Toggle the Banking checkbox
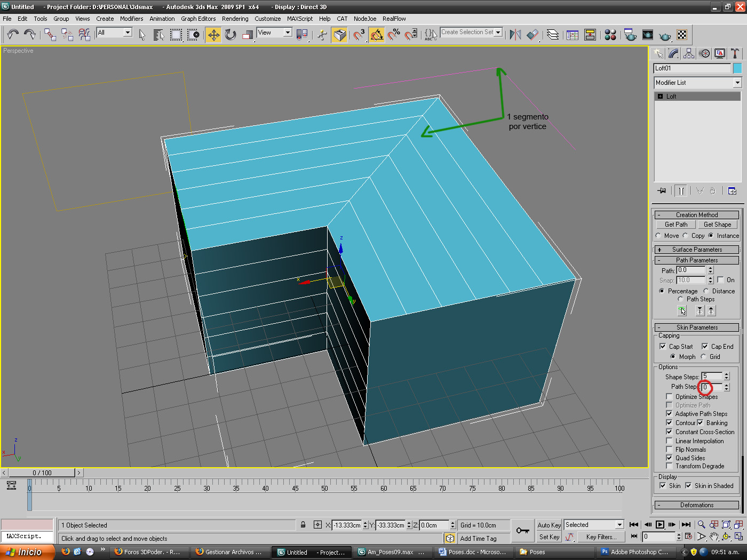Screen dimensions: 747x560 (x=700, y=422)
